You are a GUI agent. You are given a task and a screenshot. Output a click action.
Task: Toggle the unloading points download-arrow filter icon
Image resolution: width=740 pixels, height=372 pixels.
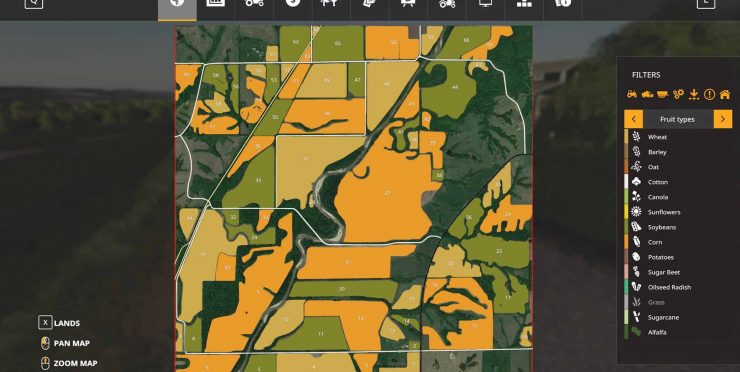[x=694, y=94]
